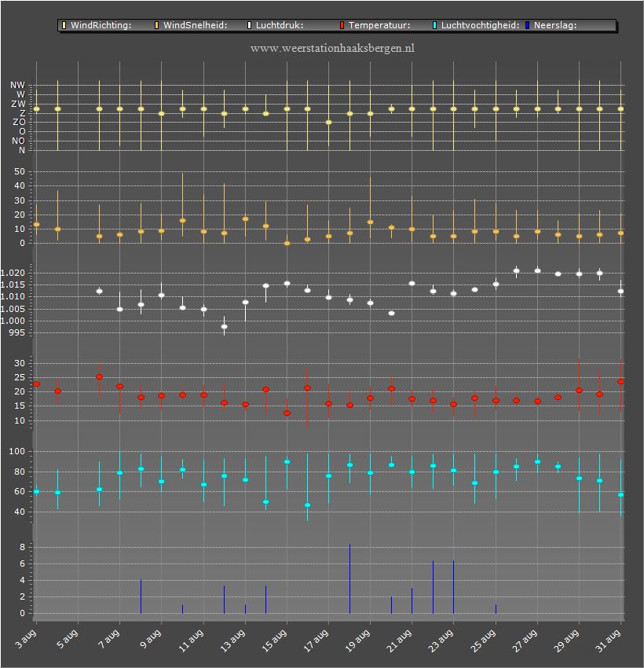Click the 23 aug date label
The image size is (644, 668).
[x=441, y=640]
